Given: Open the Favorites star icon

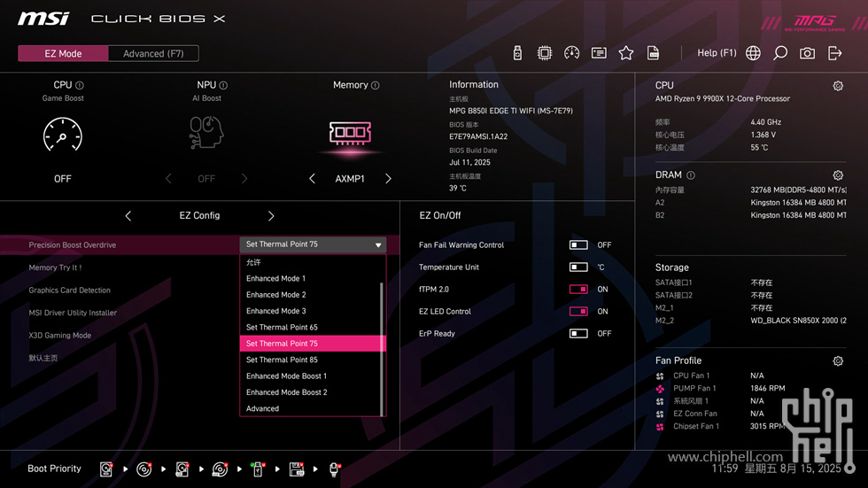Looking at the screenshot, I should (x=625, y=53).
